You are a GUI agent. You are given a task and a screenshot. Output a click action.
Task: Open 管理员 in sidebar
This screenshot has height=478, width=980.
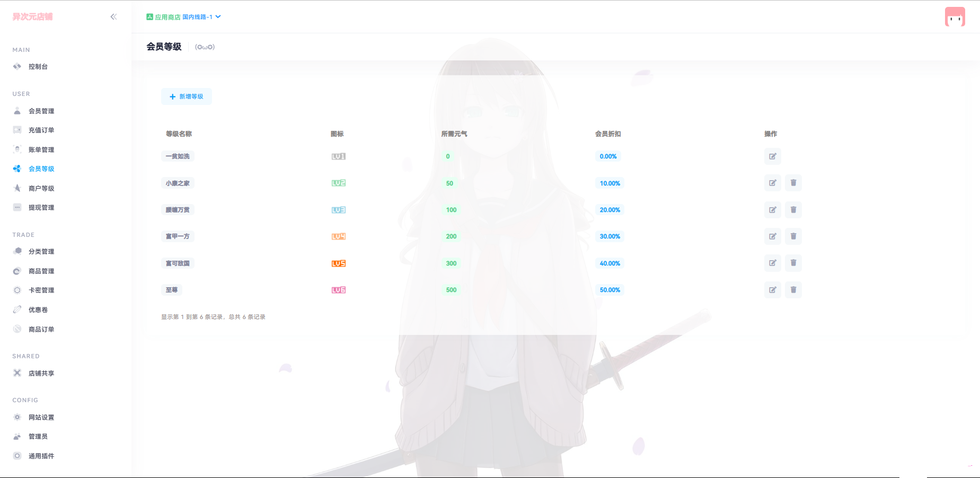(x=38, y=437)
